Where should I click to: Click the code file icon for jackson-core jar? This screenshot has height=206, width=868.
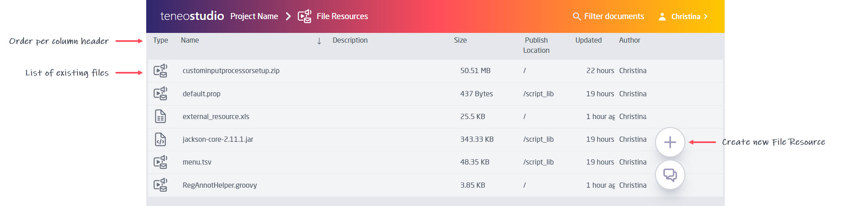point(160,139)
